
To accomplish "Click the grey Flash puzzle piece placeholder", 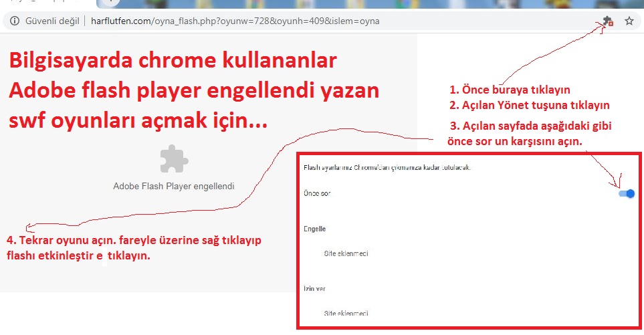I will (174, 159).
